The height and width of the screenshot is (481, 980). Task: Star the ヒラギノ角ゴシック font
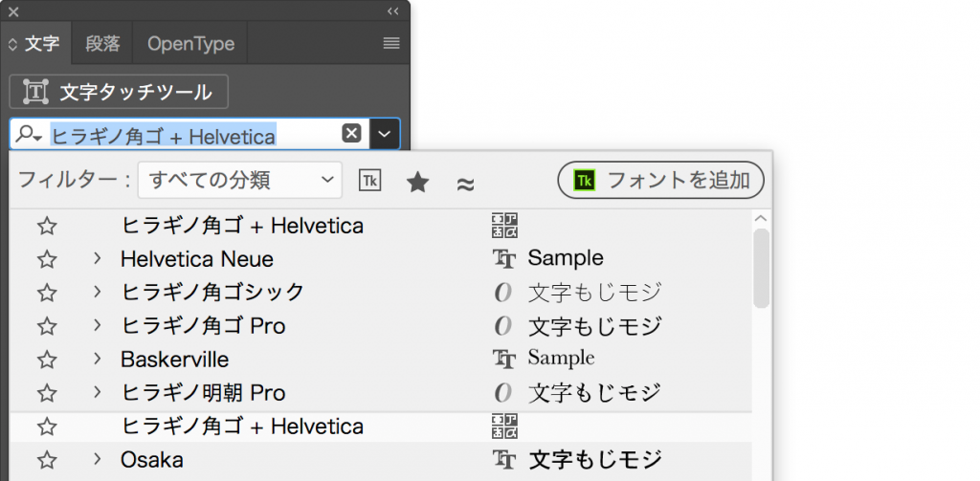coord(47,293)
